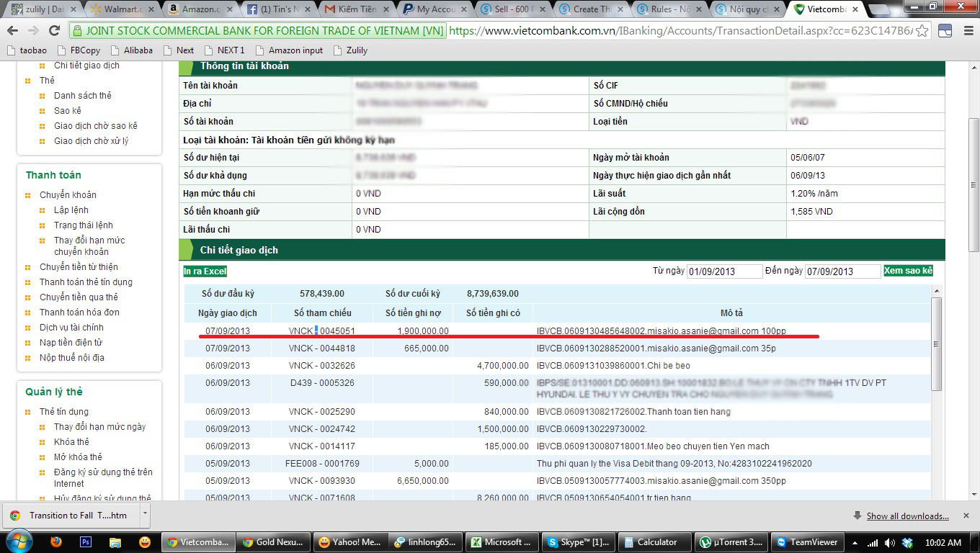The width and height of the screenshot is (980, 553).
Task: Open the 'Alibaba' bookmark
Action: [x=138, y=50]
